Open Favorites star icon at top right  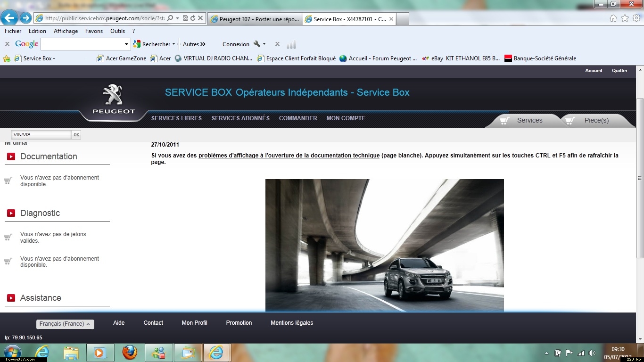(625, 18)
